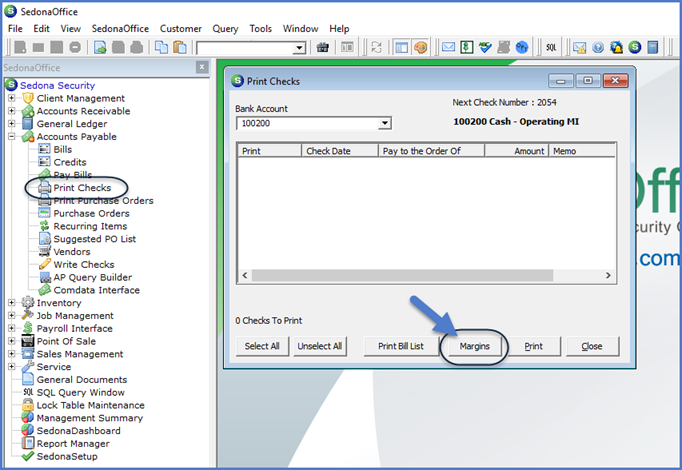The image size is (682, 470).
Task: Click the binoculars search icon in the toolbar
Action: [x=322, y=47]
